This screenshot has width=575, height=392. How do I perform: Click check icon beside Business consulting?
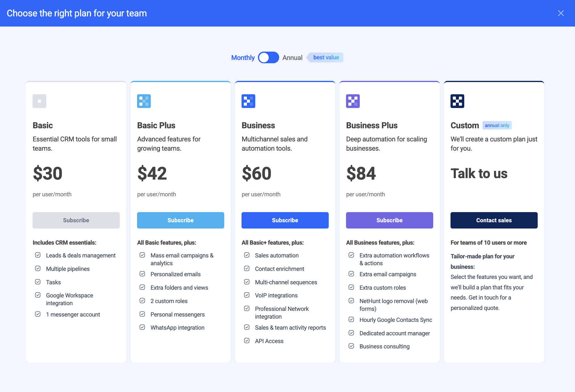coord(351,346)
